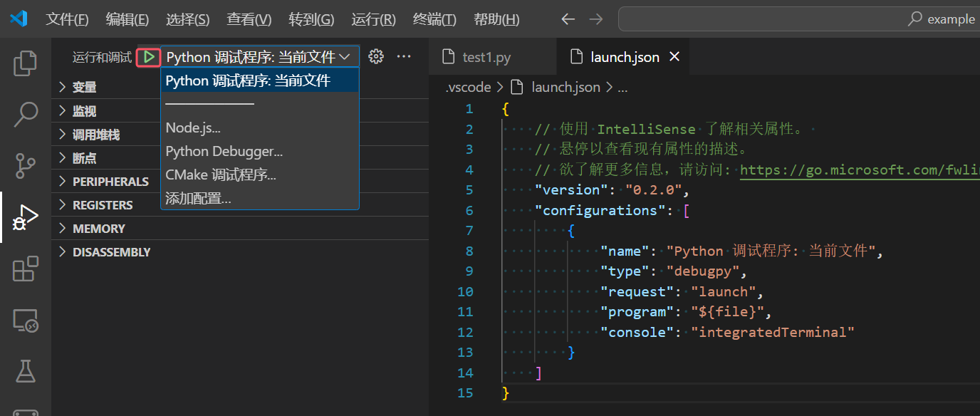Click the "${file}" program value
Viewport: 980px width, 416px height.
[728, 312]
